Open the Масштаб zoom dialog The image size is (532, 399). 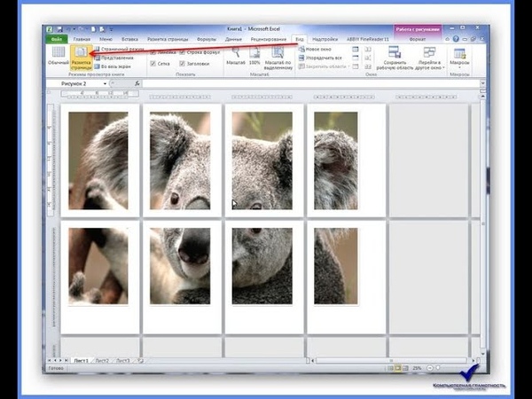tap(236, 56)
